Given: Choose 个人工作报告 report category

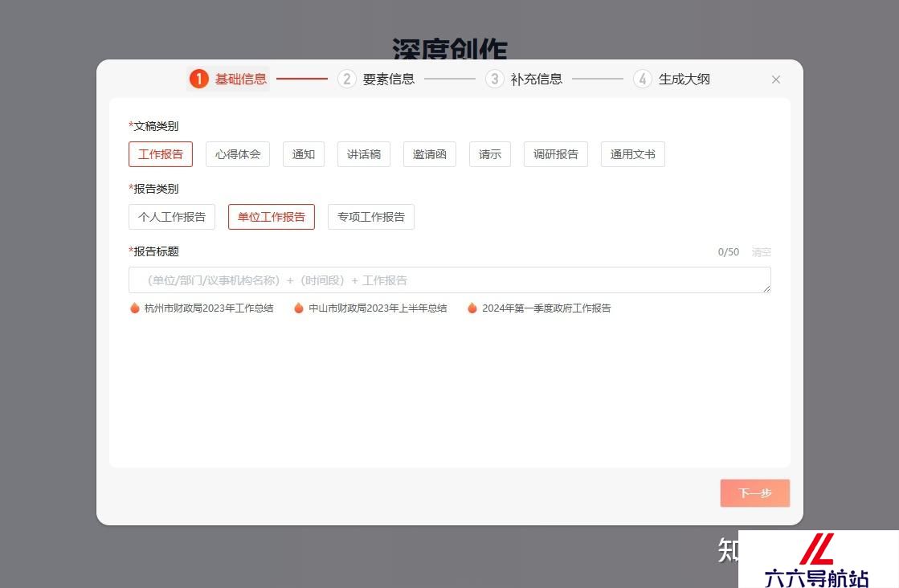Looking at the screenshot, I should coord(172,217).
